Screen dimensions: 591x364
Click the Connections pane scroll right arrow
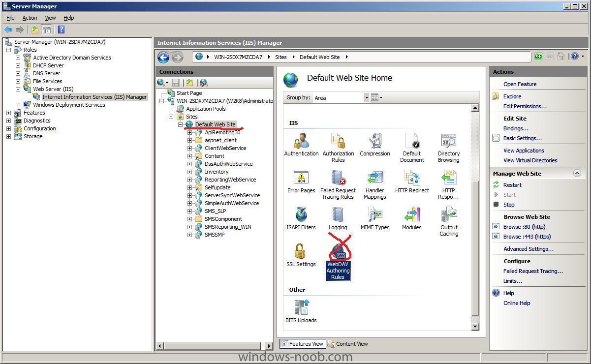click(269, 346)
